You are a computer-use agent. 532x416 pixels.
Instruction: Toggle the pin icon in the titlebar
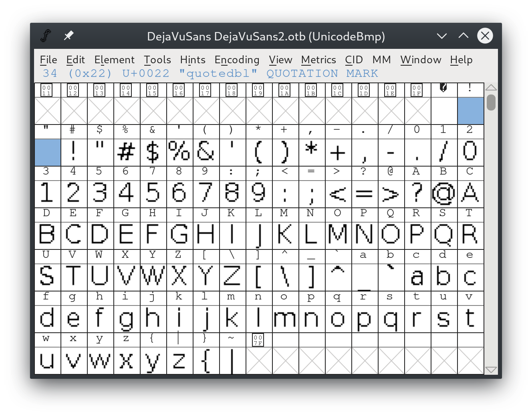tap(69, 36)
